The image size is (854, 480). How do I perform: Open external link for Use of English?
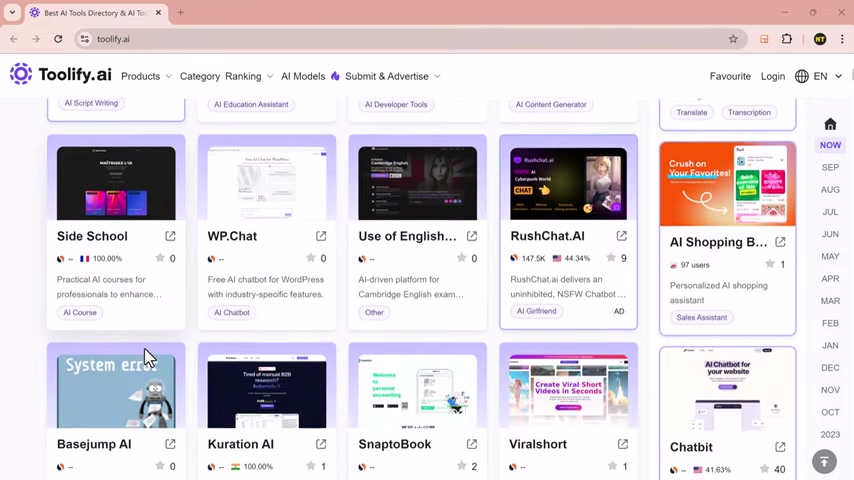[472, 236]
